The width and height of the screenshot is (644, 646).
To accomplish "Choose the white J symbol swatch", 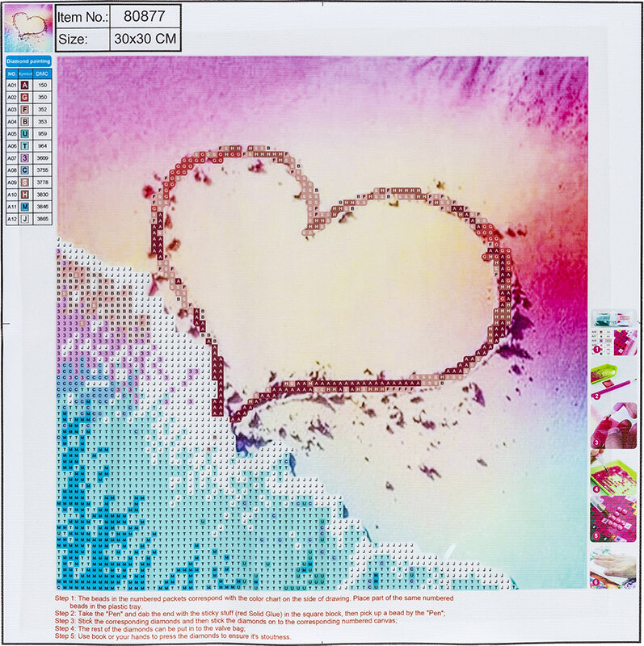I will pyautogui.click(x=25, y=218).
